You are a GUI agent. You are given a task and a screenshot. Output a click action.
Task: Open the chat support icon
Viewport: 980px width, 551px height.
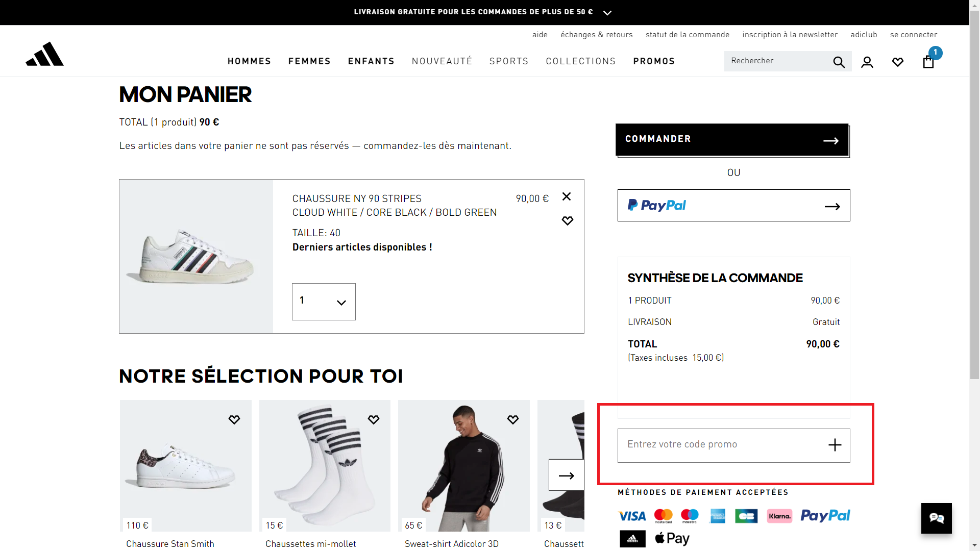tap(936, 518)
